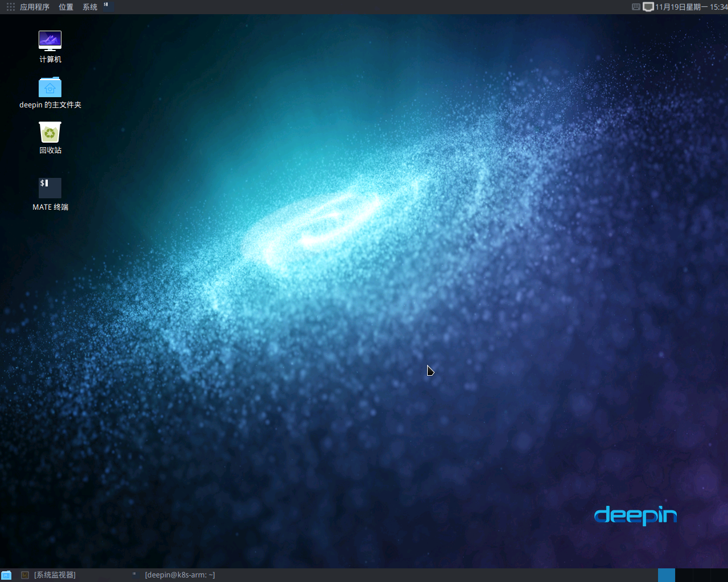Open the 系统 menu
The width and height of the screenshot is (728, 582).
point(90,7)
